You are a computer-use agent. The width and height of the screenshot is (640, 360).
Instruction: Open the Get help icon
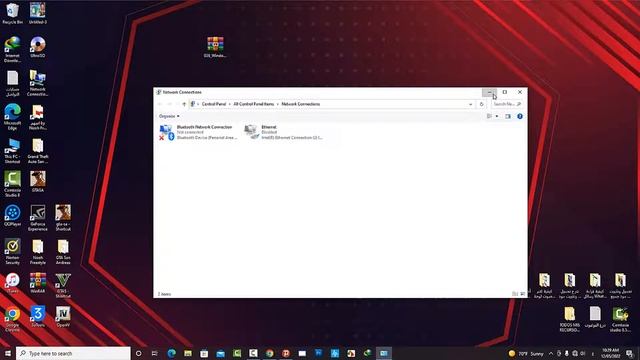coord(520,116)
